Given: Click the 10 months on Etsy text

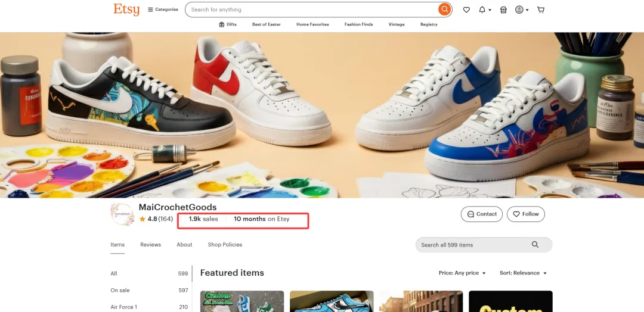Looking at the screenshot, I should [x=262, y=219].
